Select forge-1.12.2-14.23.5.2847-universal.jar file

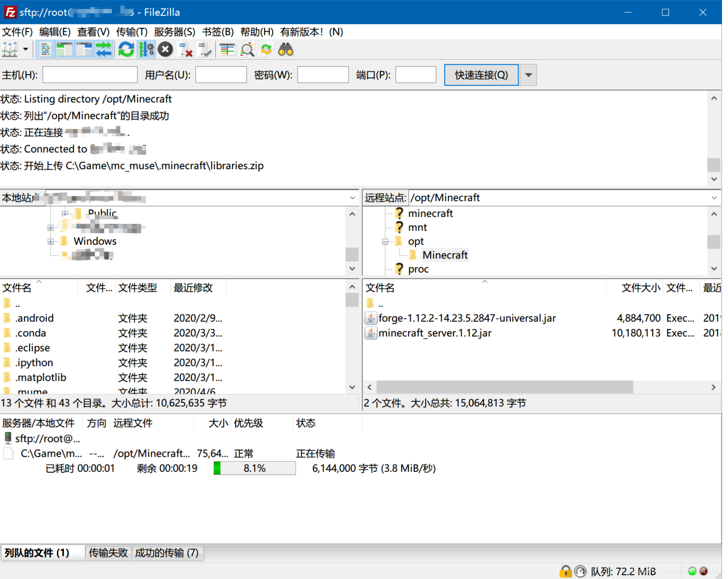click(467, 318)
